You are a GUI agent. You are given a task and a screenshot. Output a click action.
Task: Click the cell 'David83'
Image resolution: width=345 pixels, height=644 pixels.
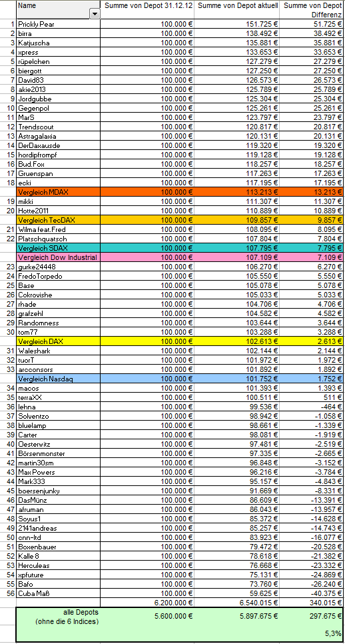click(58, 80)
